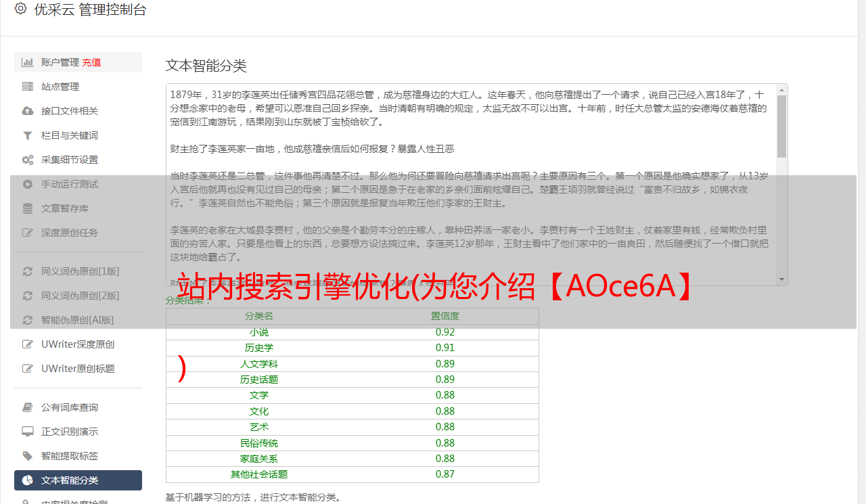Click the red 充值 link
The height and width of the screenshot is (504, 866).
(91, 62)
